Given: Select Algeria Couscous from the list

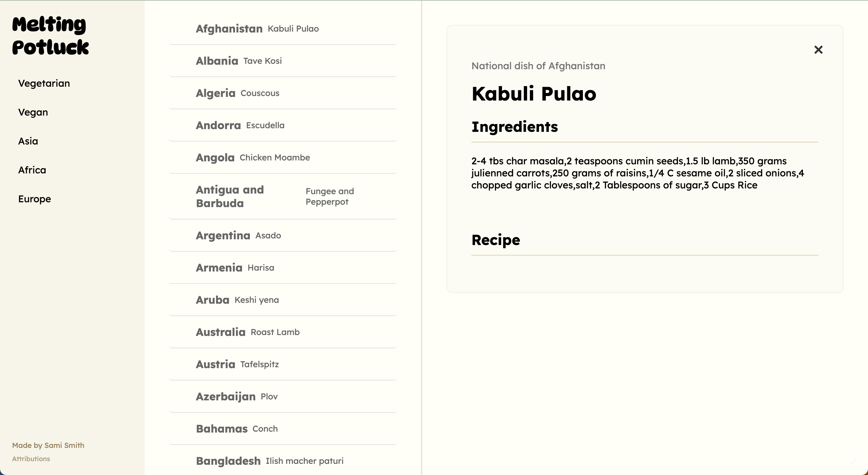Looking at the screenshot, I should point(282,93).
